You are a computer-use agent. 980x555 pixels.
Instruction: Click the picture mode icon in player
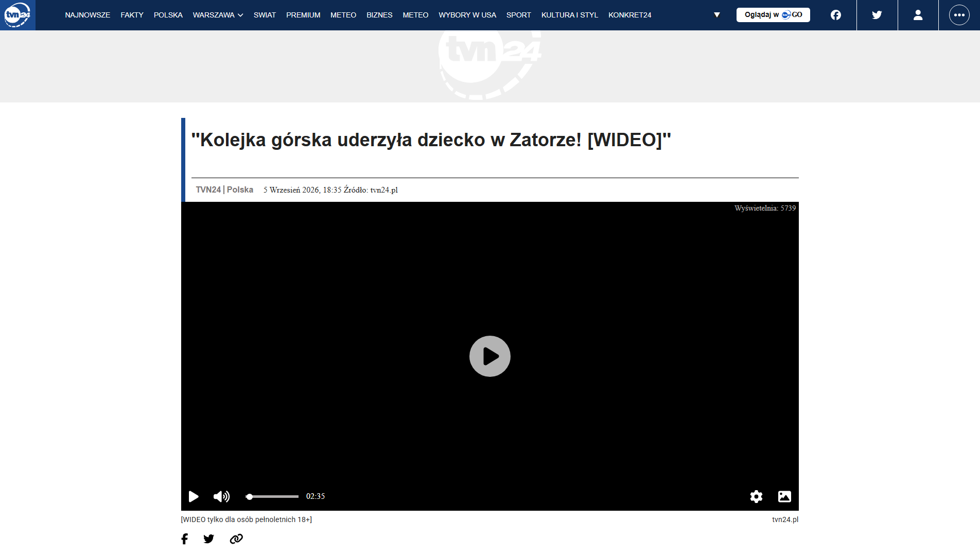(784, 496)
